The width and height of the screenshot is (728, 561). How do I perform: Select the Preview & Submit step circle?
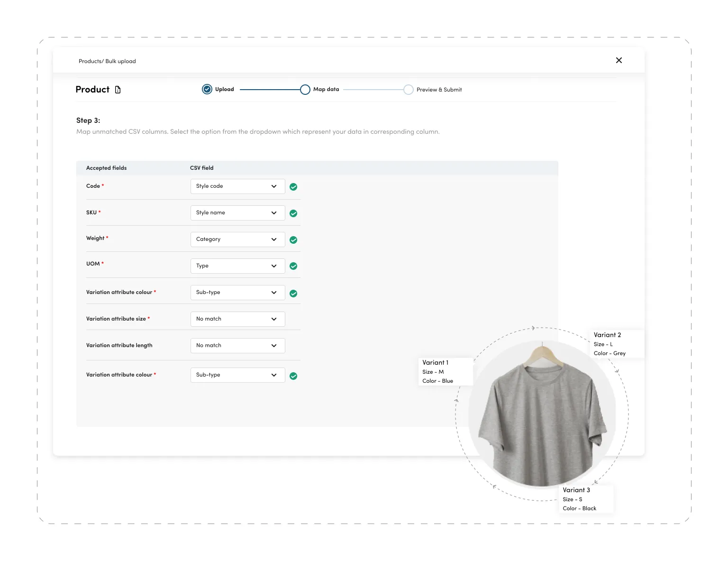(409, 90)
